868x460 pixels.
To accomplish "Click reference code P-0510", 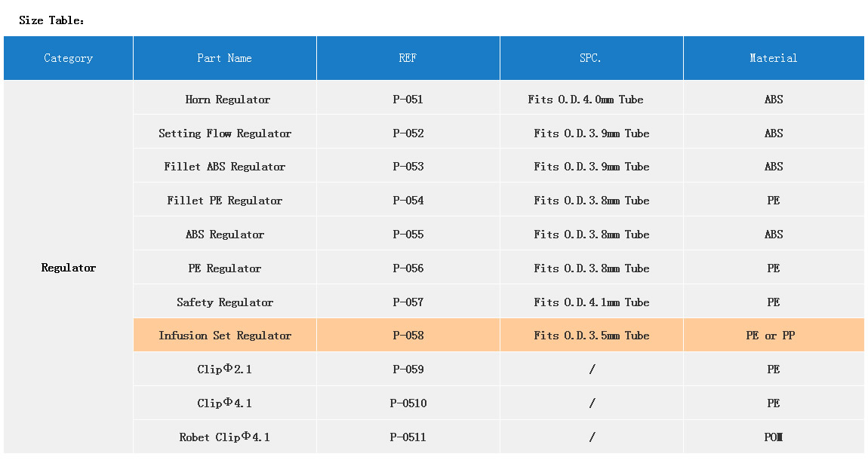I will pos(408,403).
